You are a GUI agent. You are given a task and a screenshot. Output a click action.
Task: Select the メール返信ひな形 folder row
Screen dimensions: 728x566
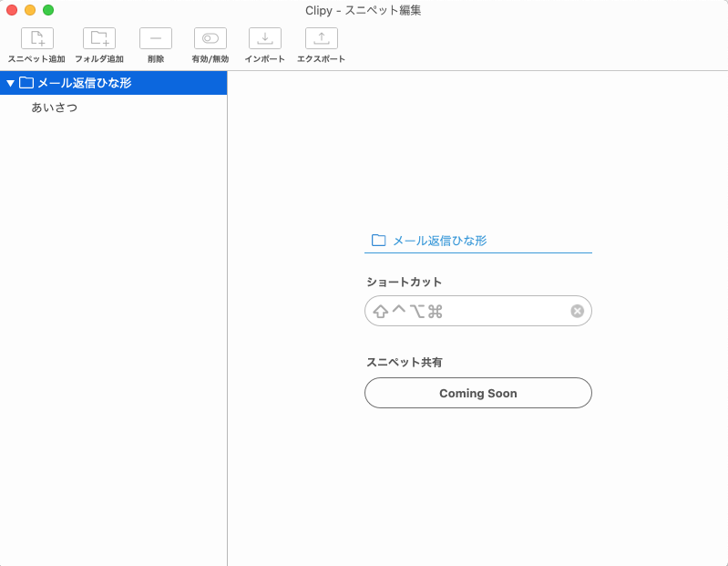[x=113, y=83]
